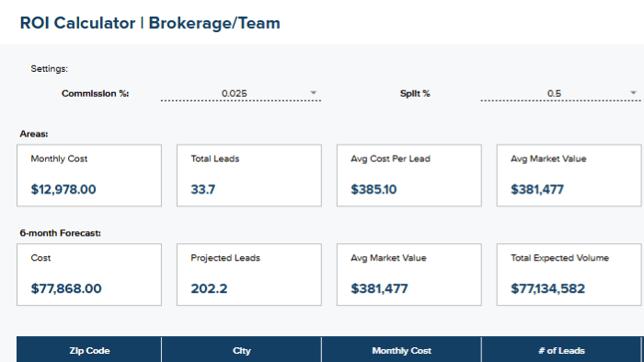This screenshot has height=362, width=644.
Task: Click the City column header
Action: click(241, 350)
